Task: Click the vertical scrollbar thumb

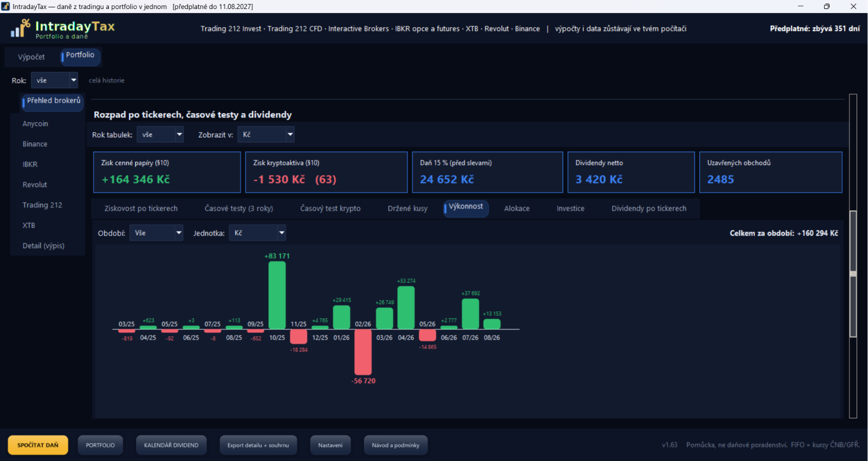Action: pos(853,274)
